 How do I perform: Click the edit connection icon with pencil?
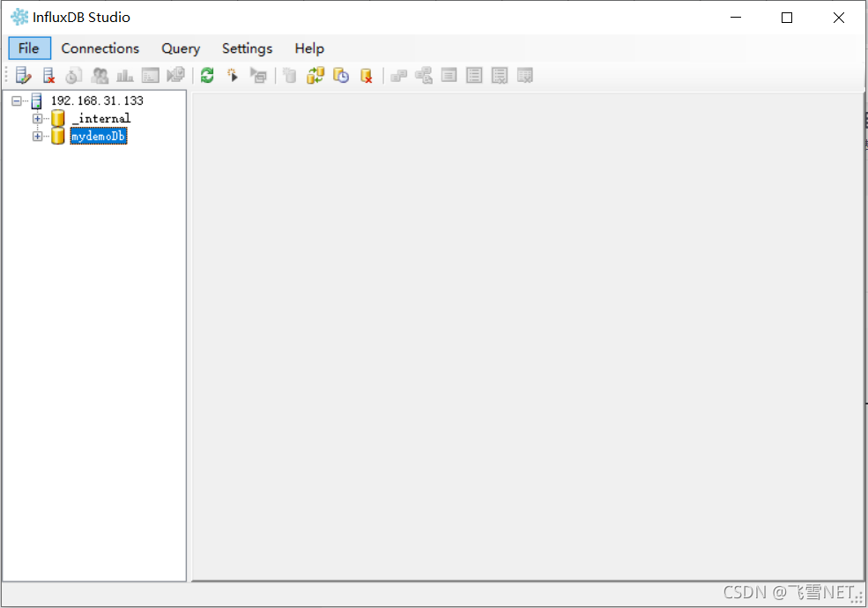(x=23, y=75)
